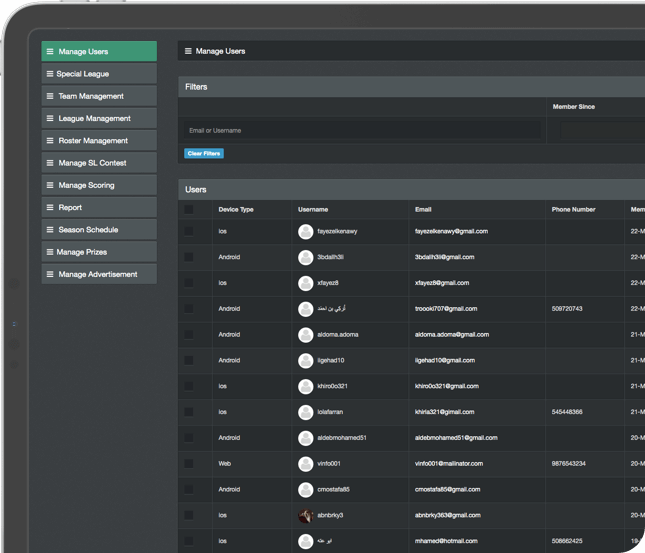Click aldebmohamed51's avatar icon
Screen dimensions: 645x553
tap(306, 438)
